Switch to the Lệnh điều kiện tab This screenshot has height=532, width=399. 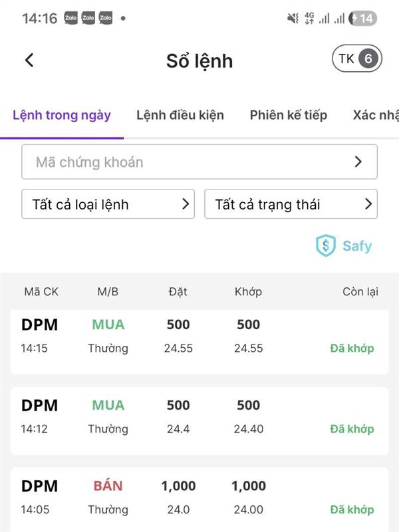click(x=180, y=115)
